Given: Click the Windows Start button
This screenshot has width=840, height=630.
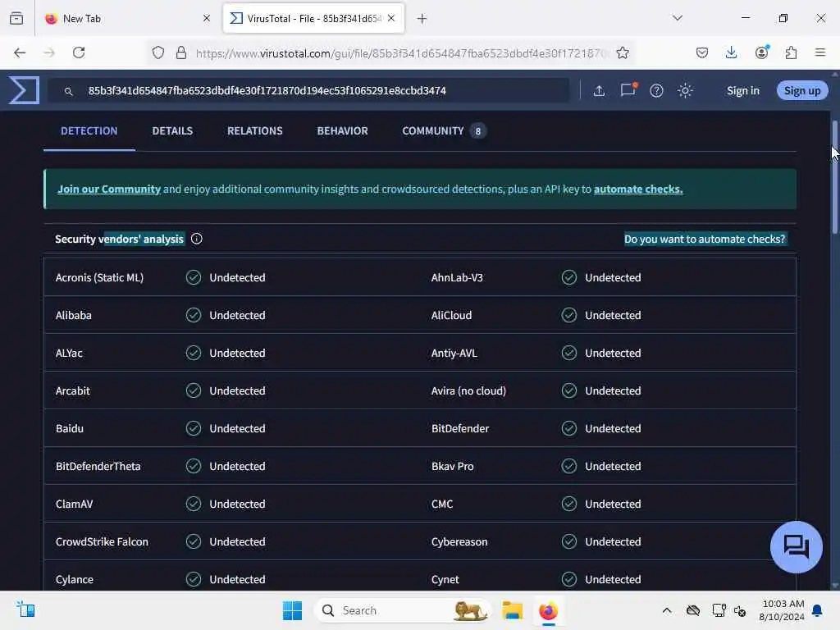Looking at the screenshot, I should tap(292, 610).
